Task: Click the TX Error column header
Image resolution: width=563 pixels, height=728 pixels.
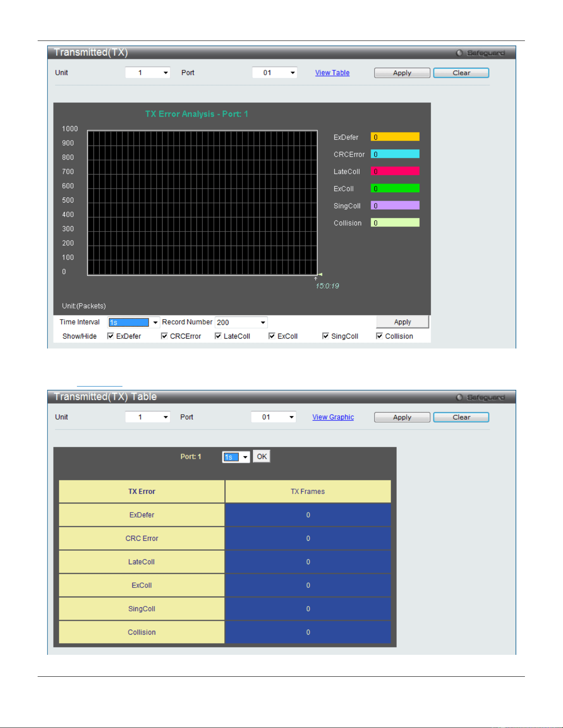Action: [x=142, y=492]
